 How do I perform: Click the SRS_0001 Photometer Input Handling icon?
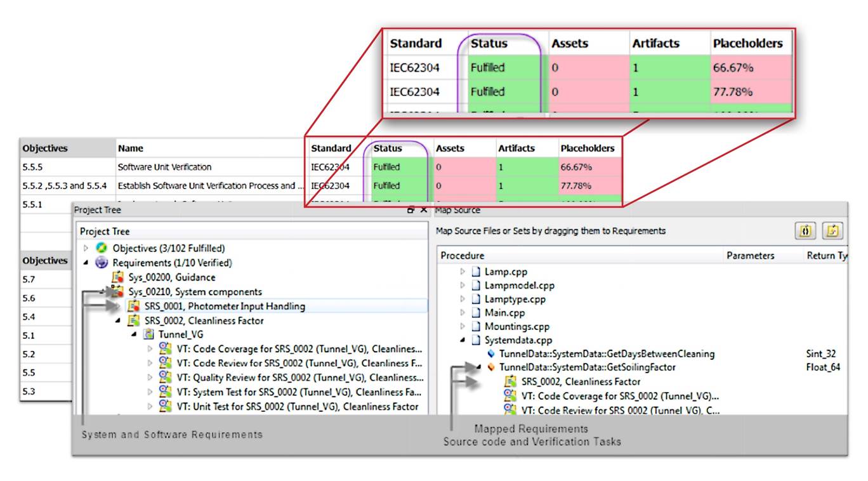[133, 306]
